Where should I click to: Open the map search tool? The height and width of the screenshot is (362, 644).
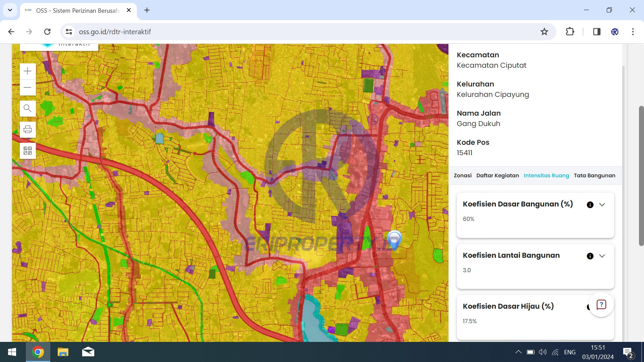[28, 108]
